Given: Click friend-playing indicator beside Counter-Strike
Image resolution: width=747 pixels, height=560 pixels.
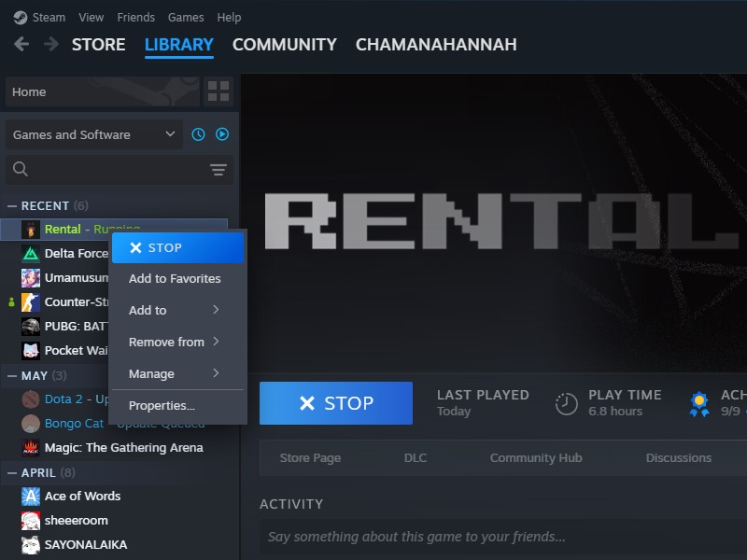Looking at the screenshot, I should (11, 301).
